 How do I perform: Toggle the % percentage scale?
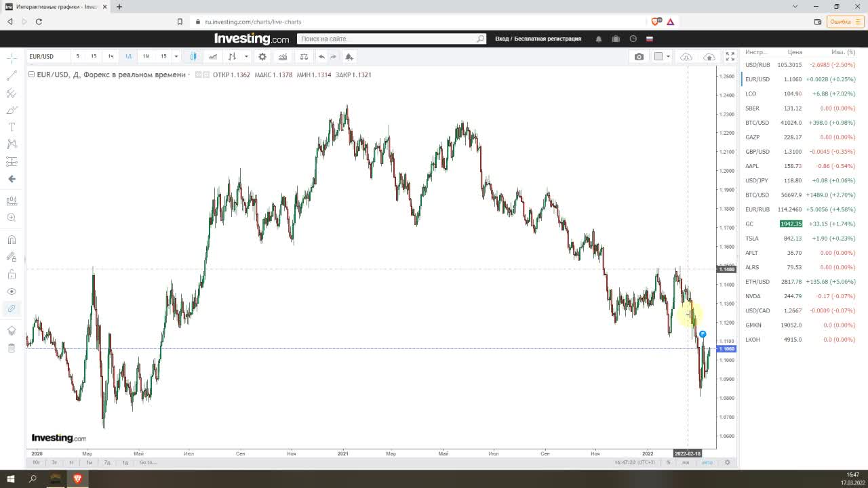coord(668,462)
